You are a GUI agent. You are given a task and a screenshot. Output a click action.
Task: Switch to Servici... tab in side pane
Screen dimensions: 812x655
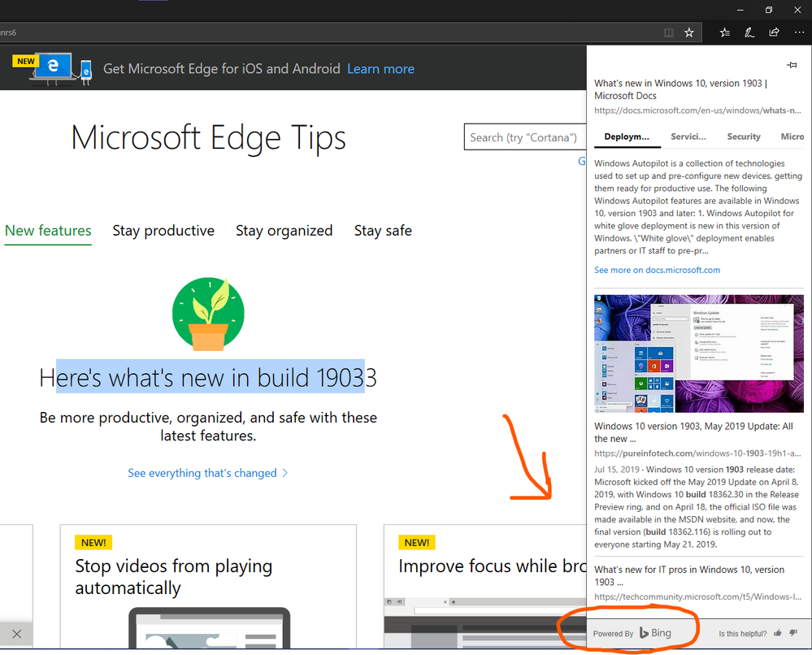(688, 137)
